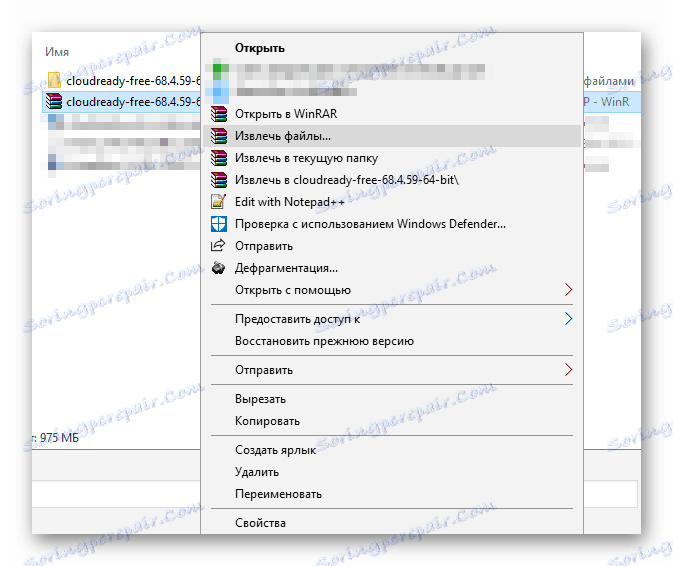Screen dimensions: 673x566
Task: Click the 975 МБ status text
Action: [59, 438]
